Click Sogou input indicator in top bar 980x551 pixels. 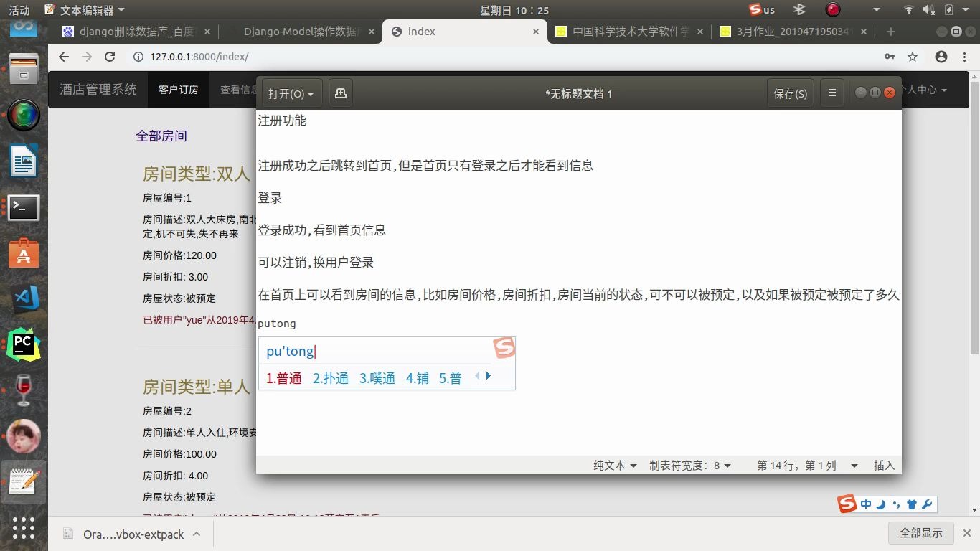[762, 9]
